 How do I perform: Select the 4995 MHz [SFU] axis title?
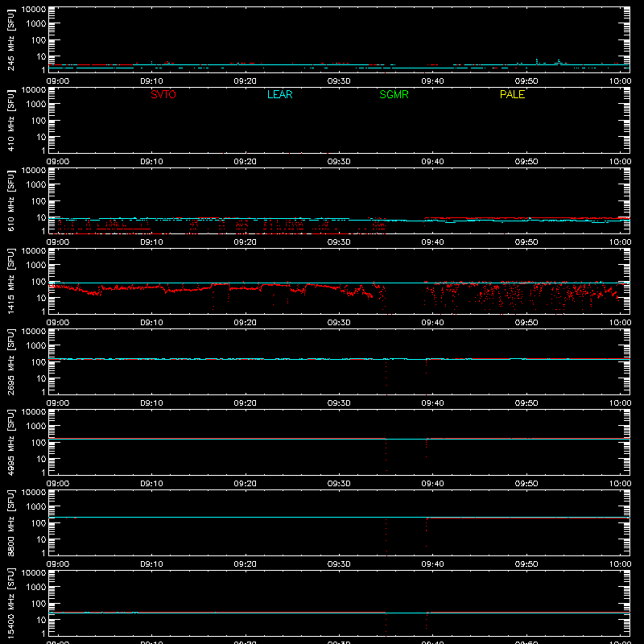(11, 442)
